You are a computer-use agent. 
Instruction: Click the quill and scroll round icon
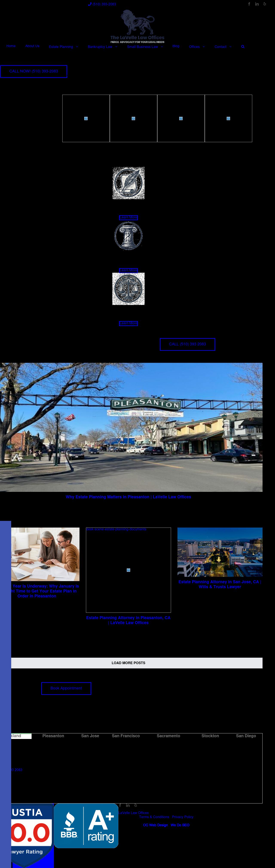click(x=128, y=183)
